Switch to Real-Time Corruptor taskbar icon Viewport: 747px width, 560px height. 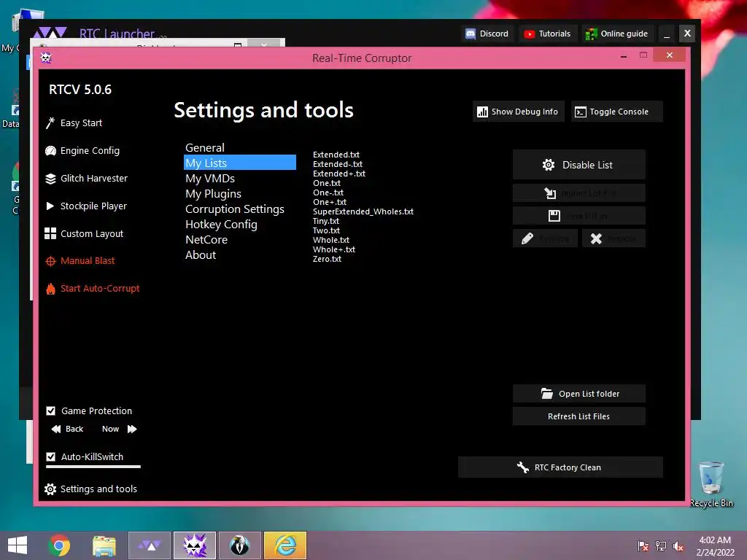[194, 545]
